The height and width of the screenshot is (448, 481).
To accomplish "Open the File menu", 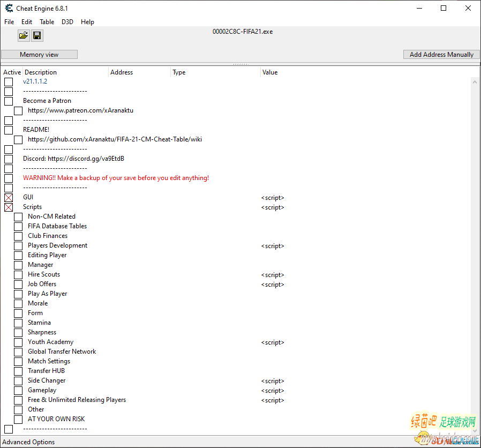I will pyautogui.click(x=9, y=22).
